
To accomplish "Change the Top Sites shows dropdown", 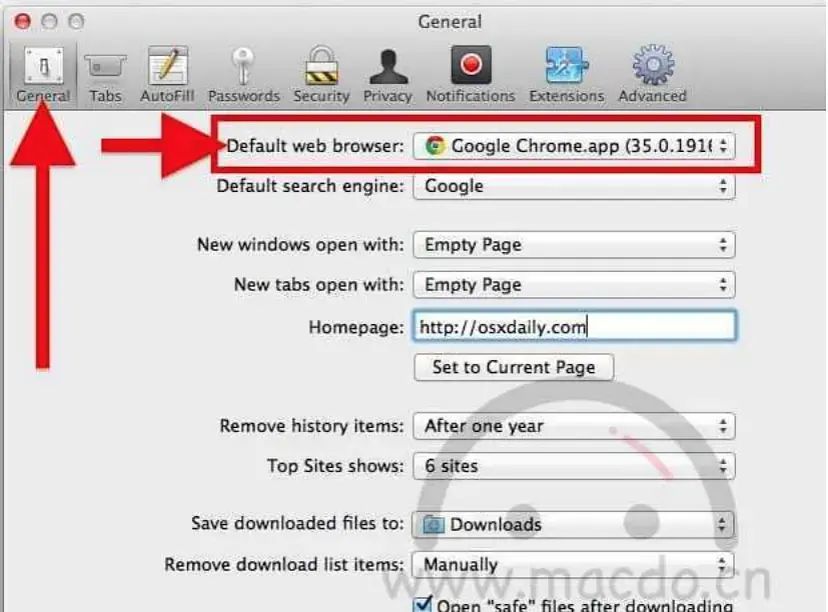I will tap(574, 466).
